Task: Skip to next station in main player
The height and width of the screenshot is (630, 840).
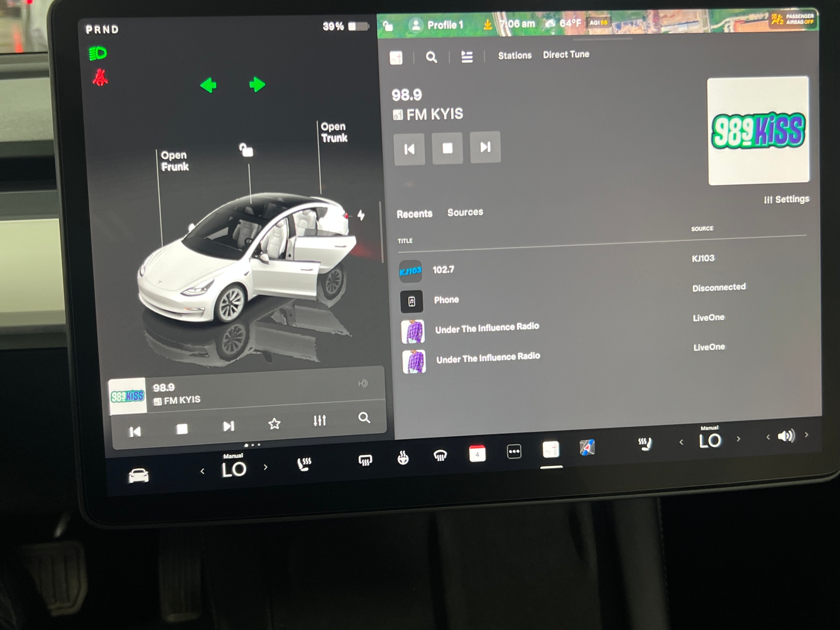Action: [485, 147]
